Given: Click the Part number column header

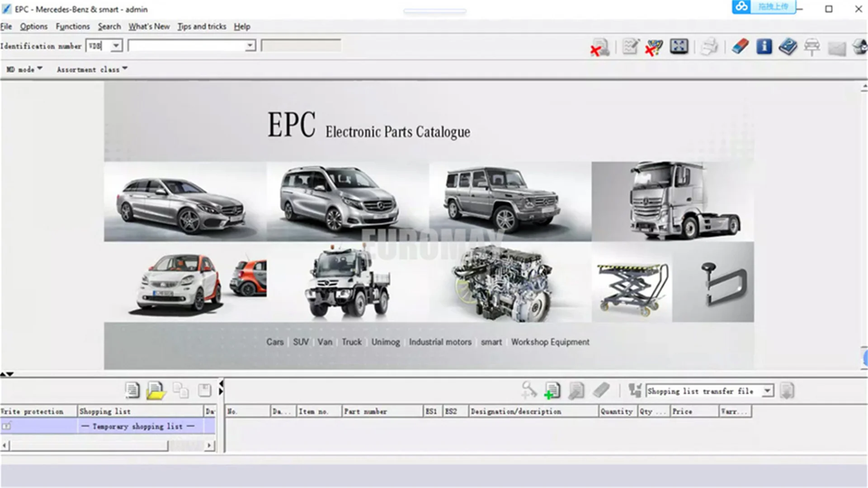Looking at the screenshot, I should [x=382, y=411].
